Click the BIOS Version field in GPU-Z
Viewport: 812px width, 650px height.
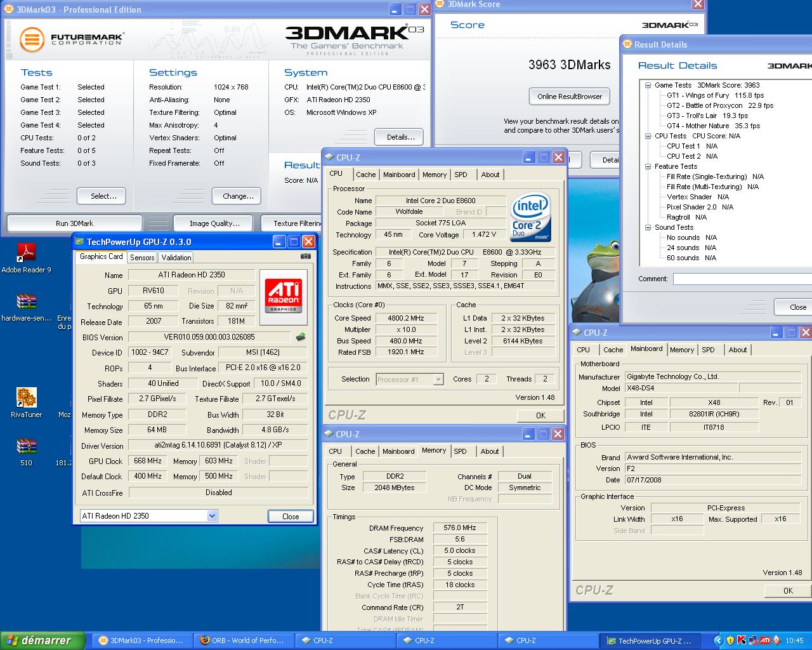pyautogui.click(x=209, y=337)
